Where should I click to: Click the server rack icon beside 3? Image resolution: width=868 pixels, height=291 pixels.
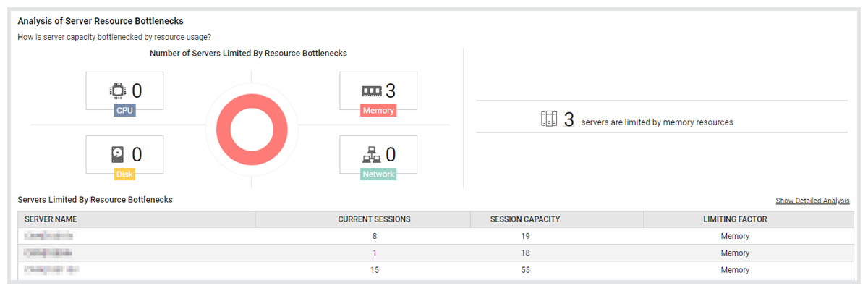tap(549, 119)
